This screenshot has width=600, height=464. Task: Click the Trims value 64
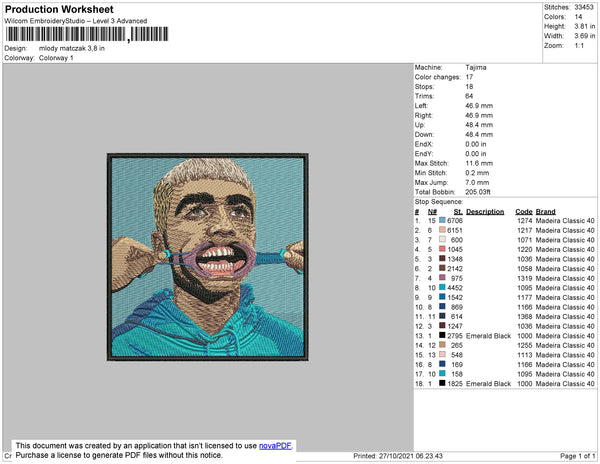pos(469,96)
